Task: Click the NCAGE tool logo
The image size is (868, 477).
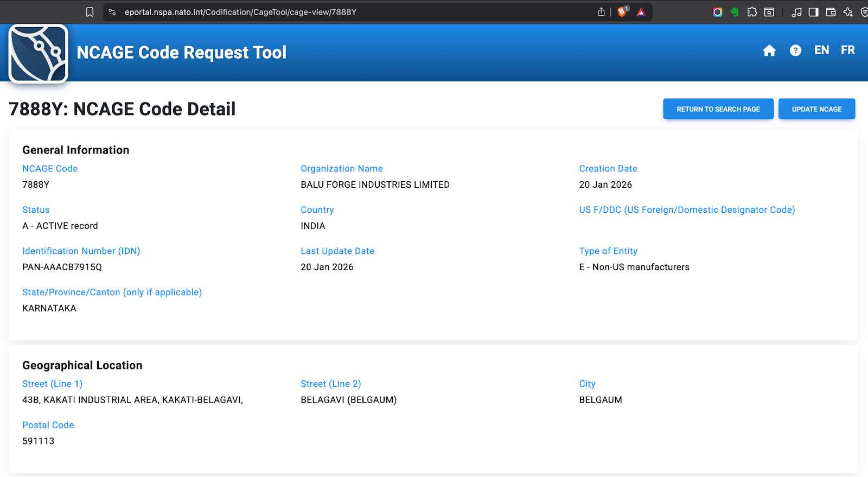Action: coord(39,54)
